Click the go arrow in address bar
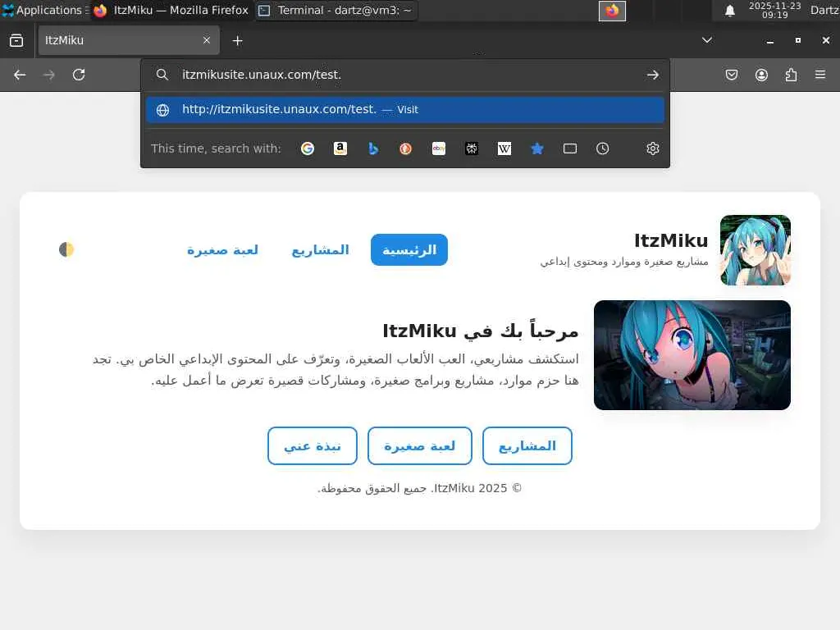The image size is (840, 630). pyautogui.click(x=652, y=75)
